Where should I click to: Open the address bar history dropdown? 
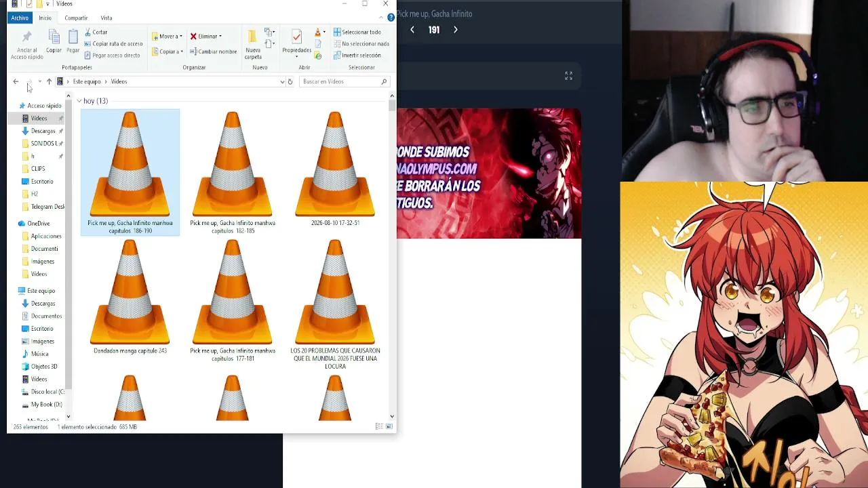[282, 81]
